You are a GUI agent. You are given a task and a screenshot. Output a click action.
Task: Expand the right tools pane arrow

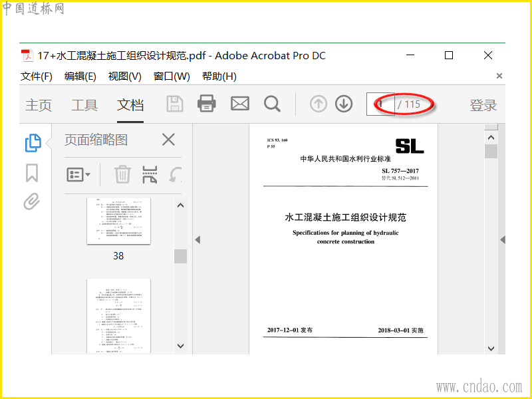[x=503, y=240]
